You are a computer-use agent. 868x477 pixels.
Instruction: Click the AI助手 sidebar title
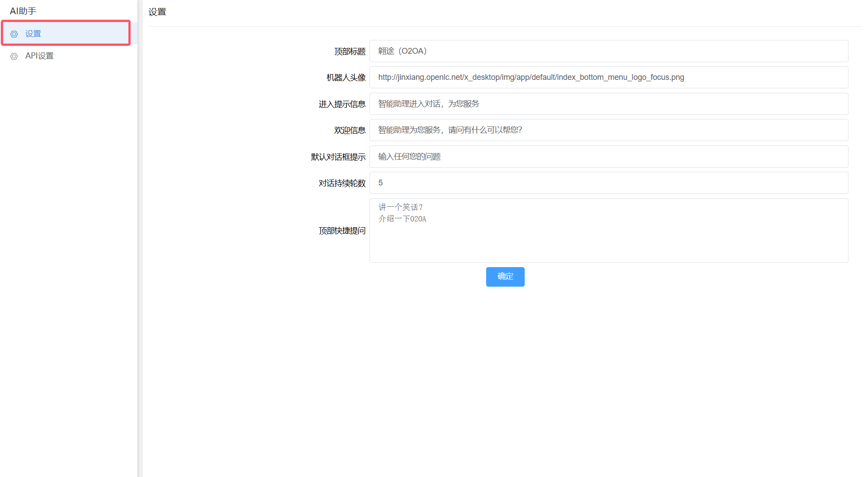click(23, 11)
